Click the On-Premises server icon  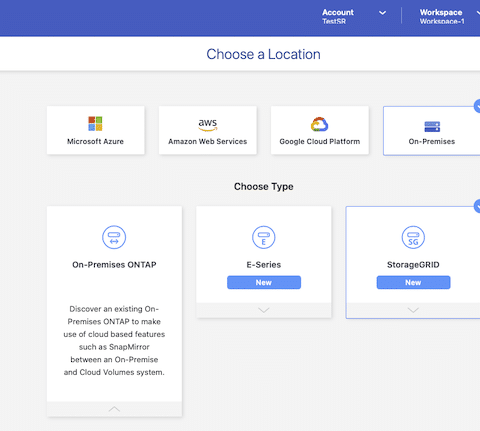point(432,127)
